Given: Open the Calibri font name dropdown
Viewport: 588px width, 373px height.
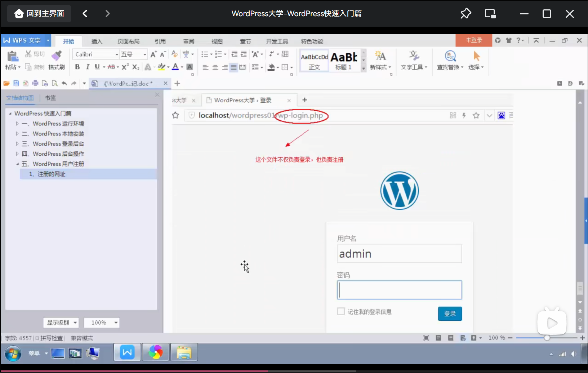Looking at the screenshot, I should pyautogui.click(x=117, y=54).
